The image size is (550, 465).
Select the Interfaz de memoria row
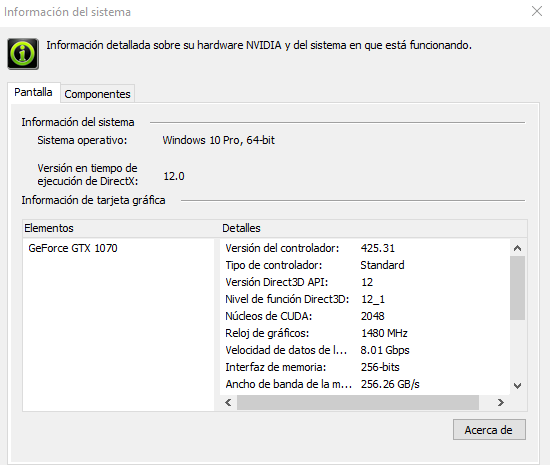(365, 367)
